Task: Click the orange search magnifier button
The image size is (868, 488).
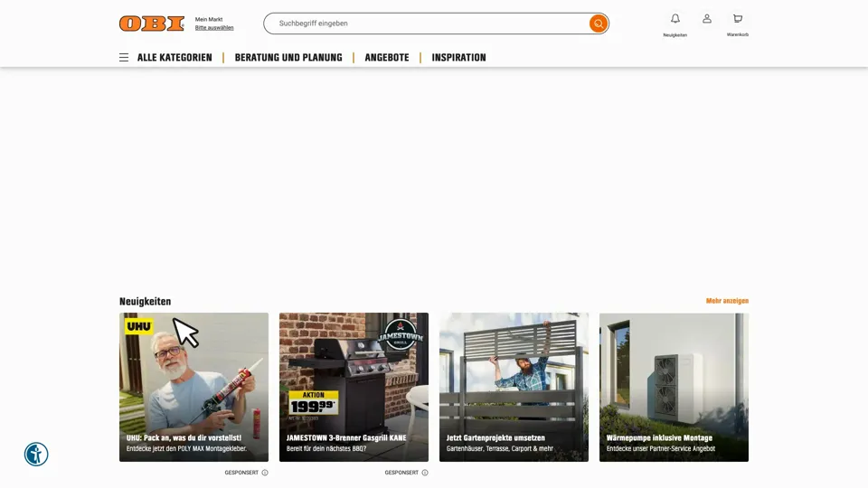Action: [598, 23]
